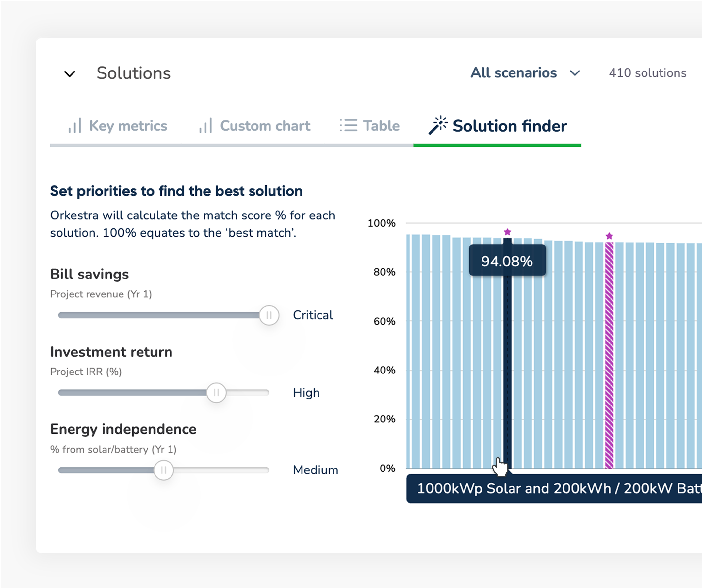The width and height of the screenshot is (702, 588).
Task: Click the Table list icon
Action: coord(349,126)
